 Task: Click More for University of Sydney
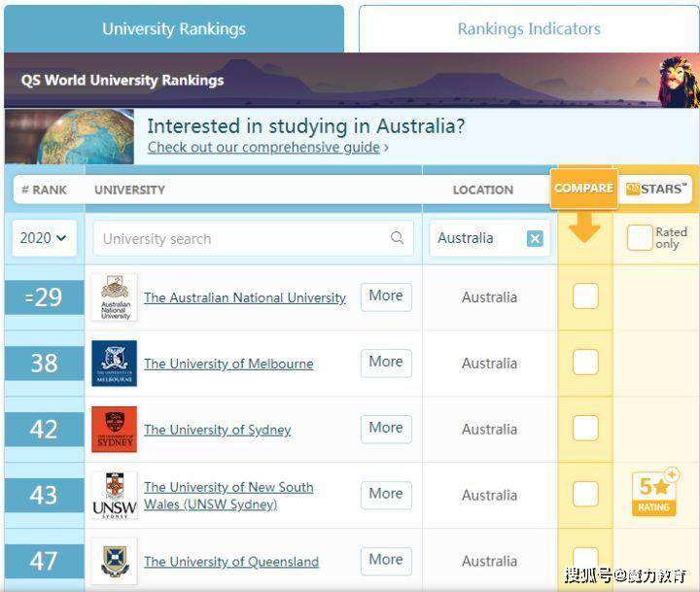coord(386,428)
